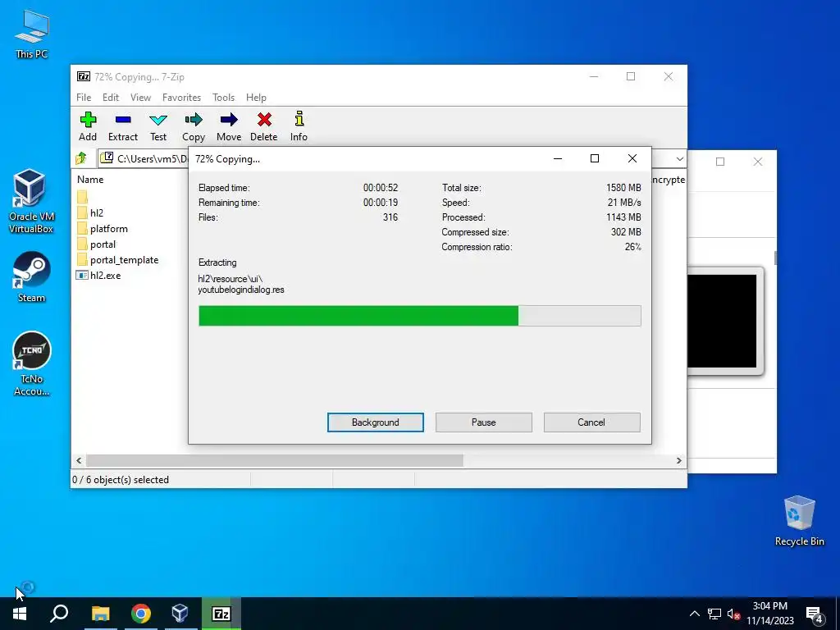
Task: Click the network tray icon
Action: coord(714,614)
